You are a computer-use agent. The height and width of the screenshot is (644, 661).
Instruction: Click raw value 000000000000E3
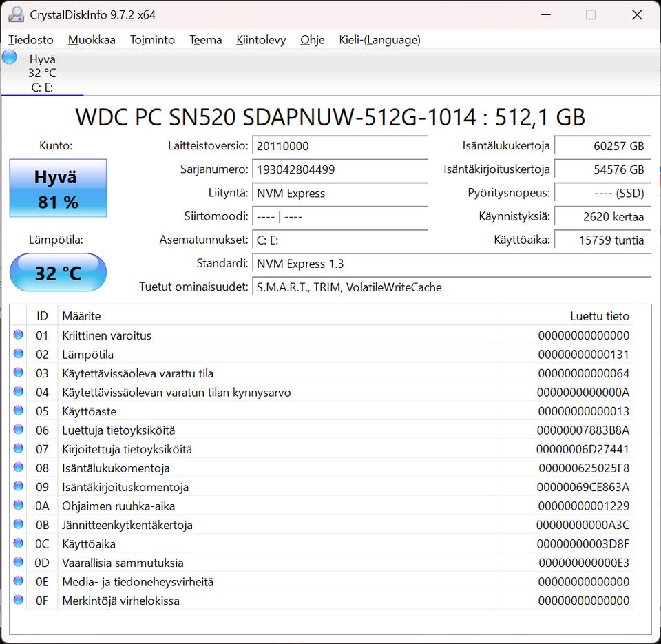click(x=584, y=563)
